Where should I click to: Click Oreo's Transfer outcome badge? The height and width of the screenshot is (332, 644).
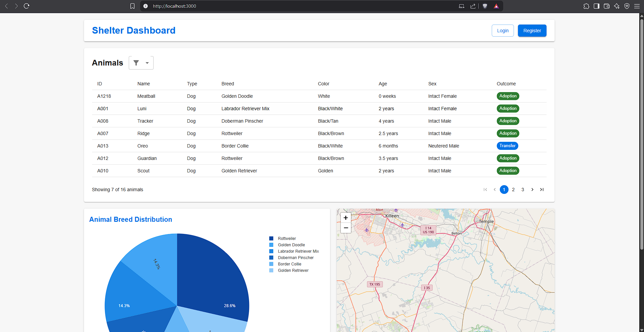(x=507, y=146)
